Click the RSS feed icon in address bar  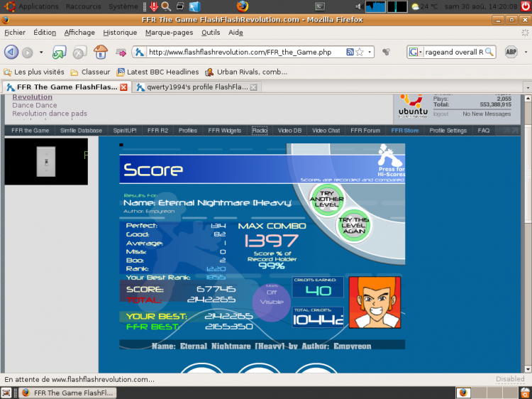[x=350, y=52]
